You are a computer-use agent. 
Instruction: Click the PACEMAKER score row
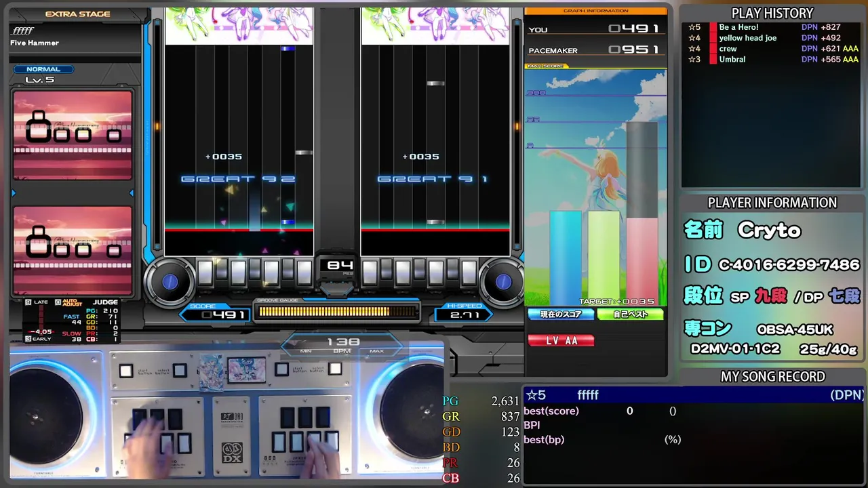pyautogui.click(x=595, y=50)
